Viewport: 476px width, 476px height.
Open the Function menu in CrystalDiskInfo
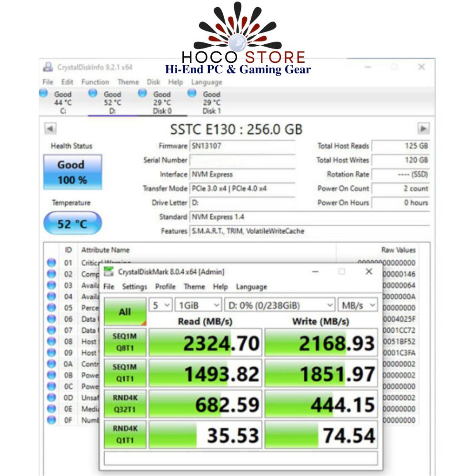95,82
